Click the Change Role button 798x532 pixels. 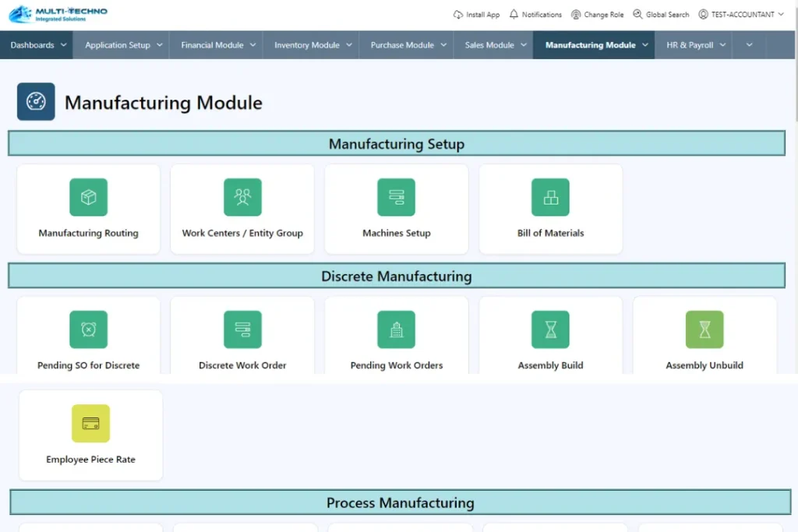598,15
